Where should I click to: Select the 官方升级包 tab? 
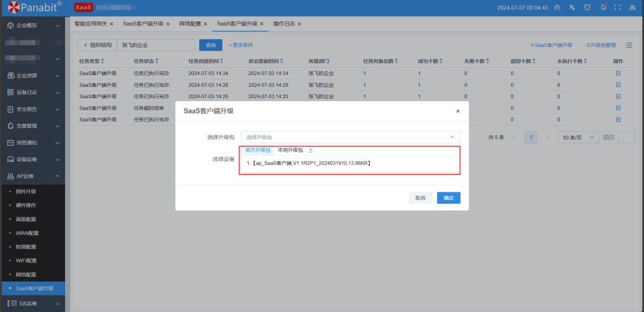[x=258, y=150]
